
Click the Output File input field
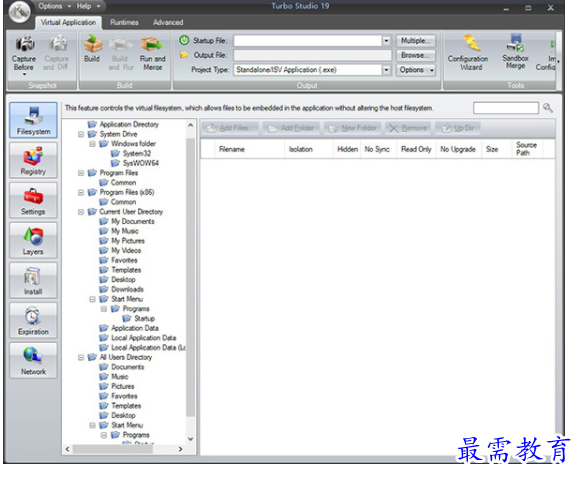(x=312, y=55)
